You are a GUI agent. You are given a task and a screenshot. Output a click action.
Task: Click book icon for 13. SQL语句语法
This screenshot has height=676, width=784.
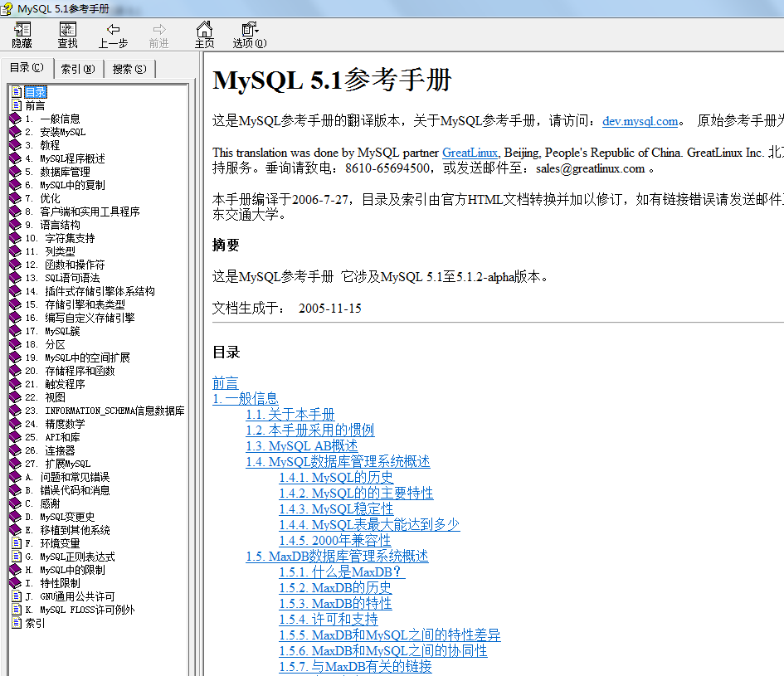click(16, 278)
